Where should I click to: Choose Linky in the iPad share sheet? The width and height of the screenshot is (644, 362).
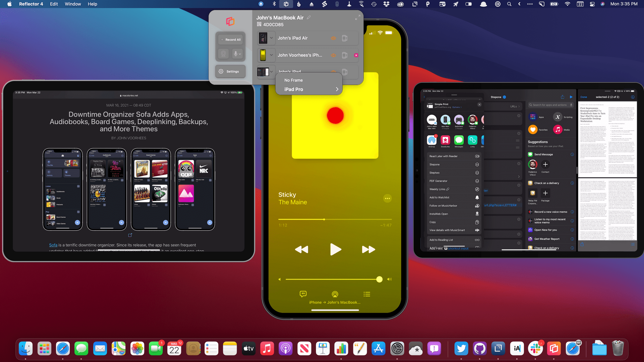click(472, 140)
